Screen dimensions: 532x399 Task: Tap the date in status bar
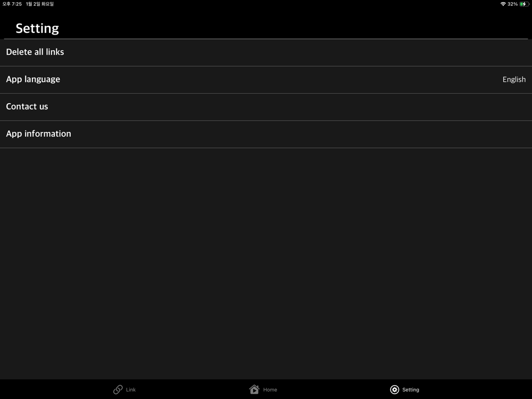tap(40, 4)
